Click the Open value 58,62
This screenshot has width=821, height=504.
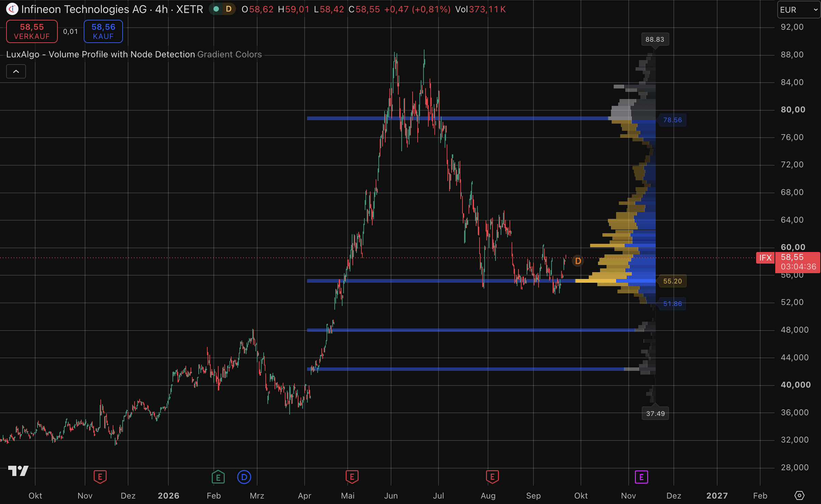coord(261,9)
